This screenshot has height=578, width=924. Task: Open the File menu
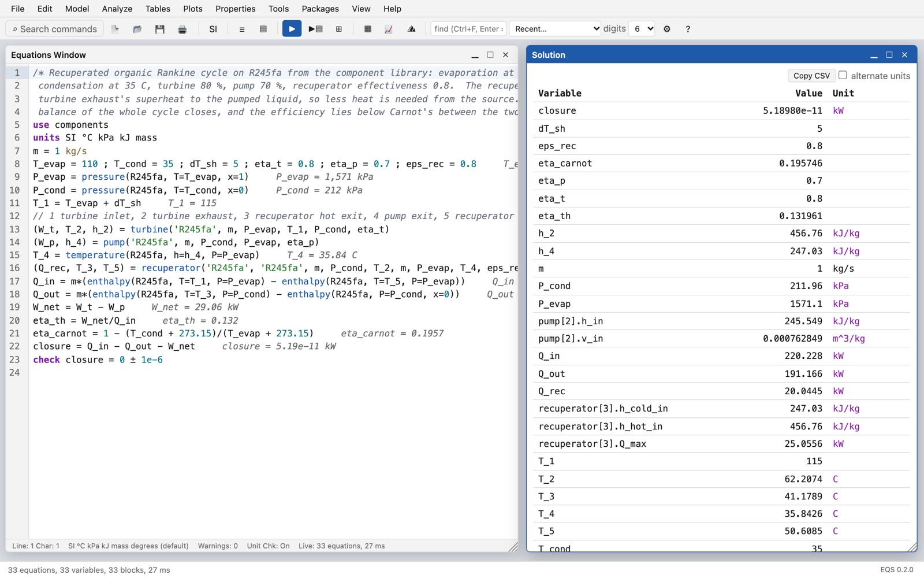click(x=18, y=9)
